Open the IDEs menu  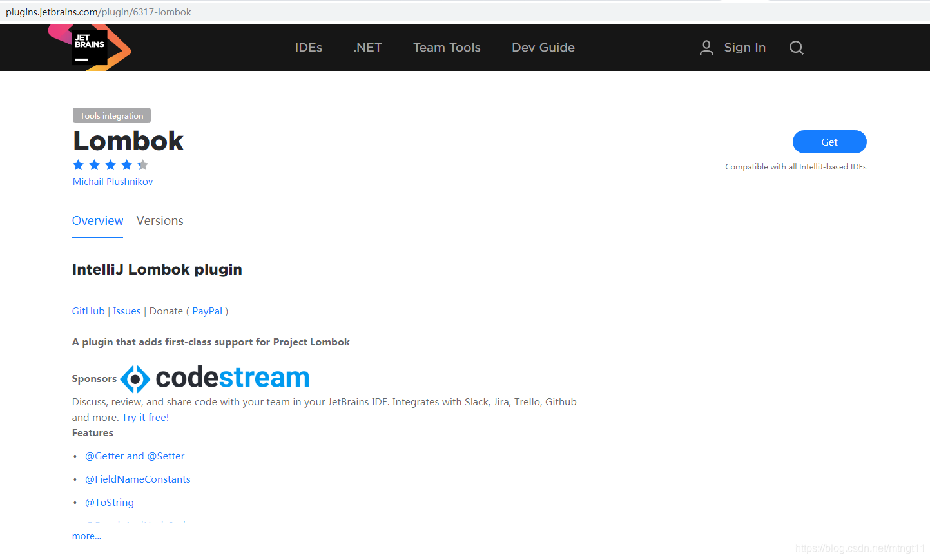pos(309,48)
